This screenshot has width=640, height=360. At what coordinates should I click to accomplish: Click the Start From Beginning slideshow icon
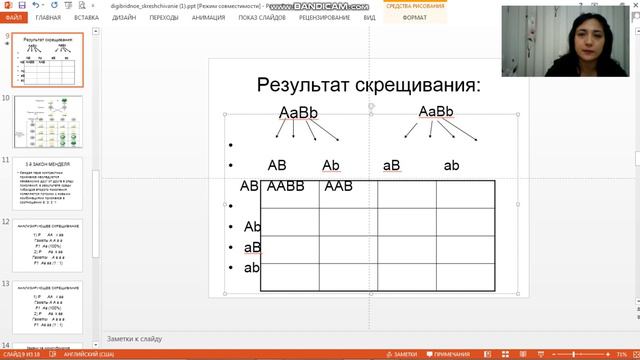(68, 5)
